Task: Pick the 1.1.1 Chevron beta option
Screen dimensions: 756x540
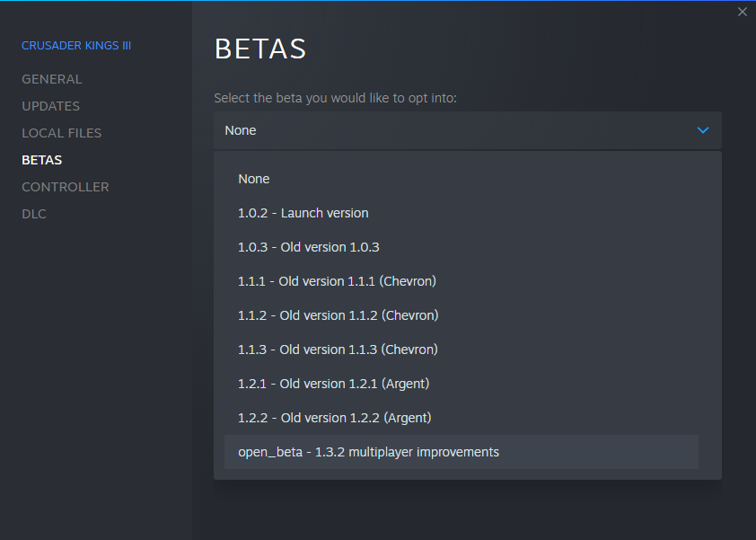Action: click(337, 280)
